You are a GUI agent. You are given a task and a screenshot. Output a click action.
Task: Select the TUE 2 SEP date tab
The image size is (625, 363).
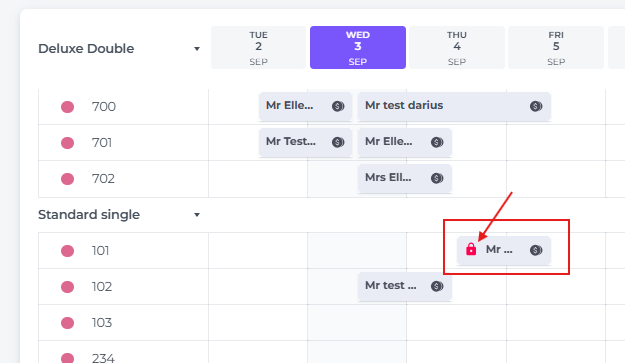[259, 48]
